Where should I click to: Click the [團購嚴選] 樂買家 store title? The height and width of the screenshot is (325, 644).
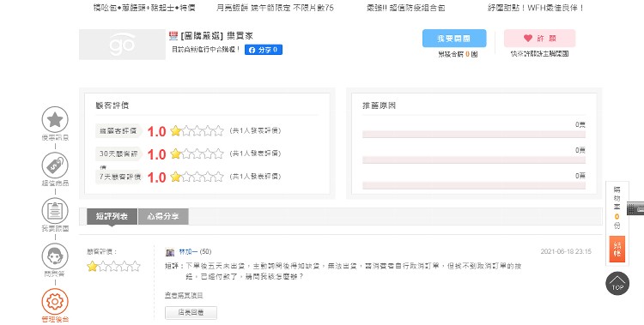217,36
